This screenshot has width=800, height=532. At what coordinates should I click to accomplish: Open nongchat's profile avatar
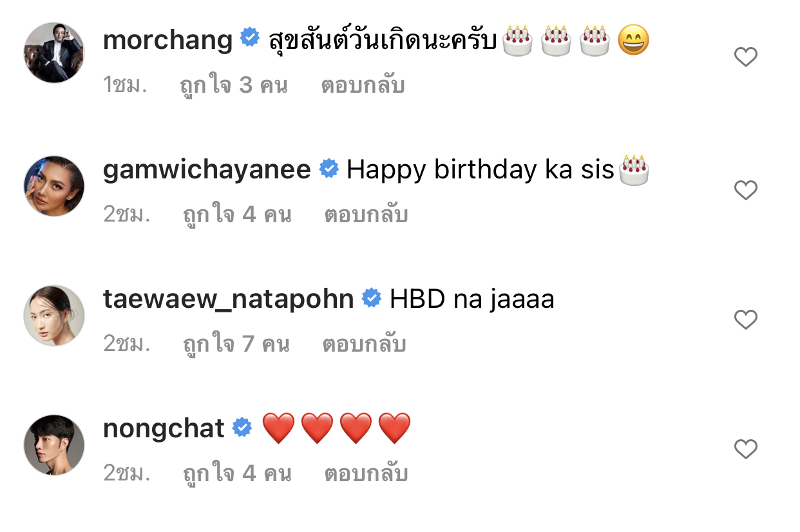54,445
